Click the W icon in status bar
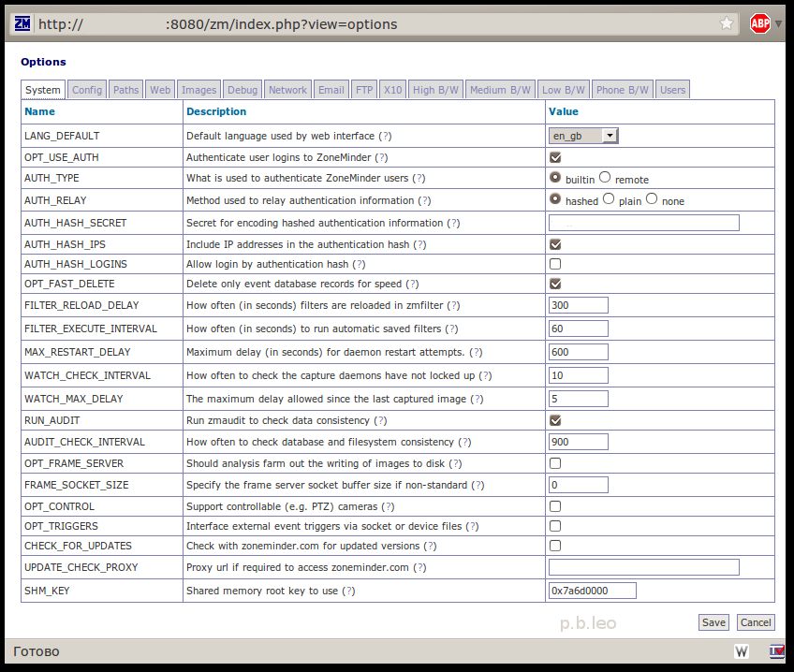 742,651
